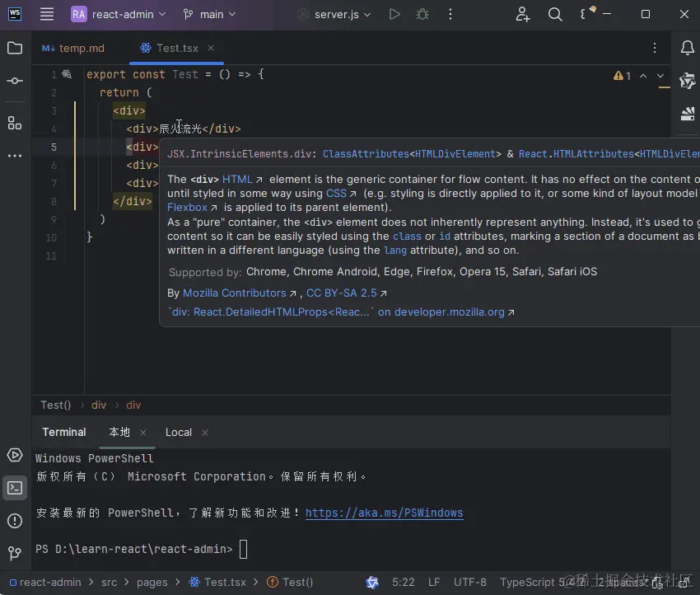Click the Terminal panel title
Viewport: 700px width, 595px height.
(64, 433)
